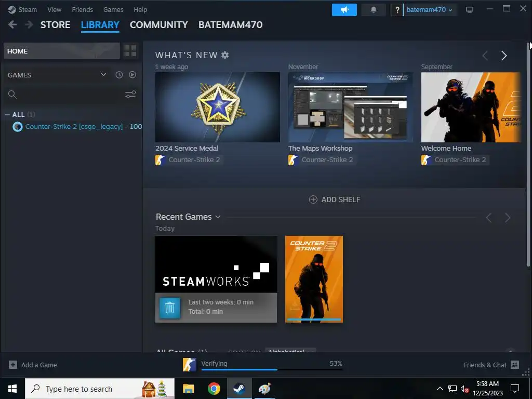This screenshot has height=399, width=532.
Task: Click the muted volume tray icon
Action: click(x=464, y=389)
